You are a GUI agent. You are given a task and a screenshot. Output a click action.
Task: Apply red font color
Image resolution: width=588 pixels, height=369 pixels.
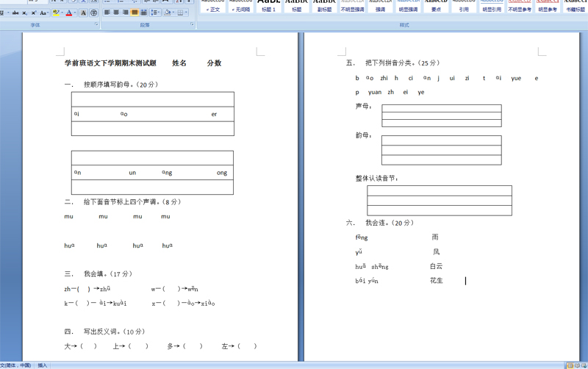coord(69,12)
